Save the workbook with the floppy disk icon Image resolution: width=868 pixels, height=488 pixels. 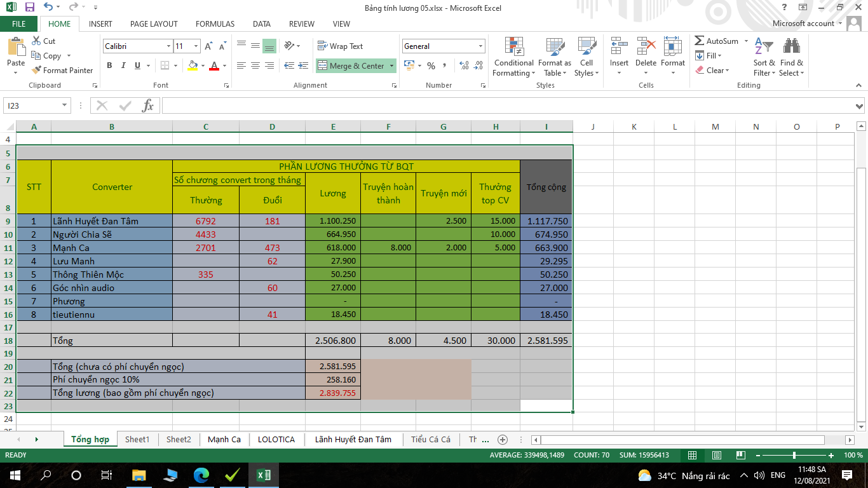pos(29,8)
